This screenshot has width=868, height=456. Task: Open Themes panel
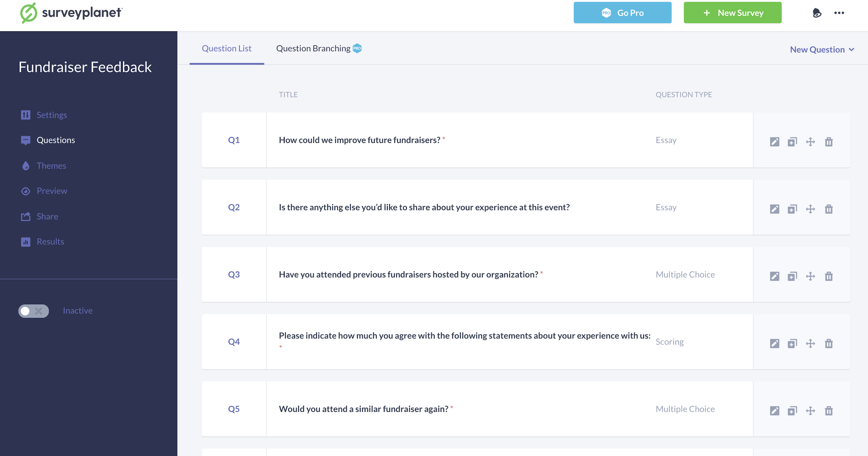pos(52,165)
